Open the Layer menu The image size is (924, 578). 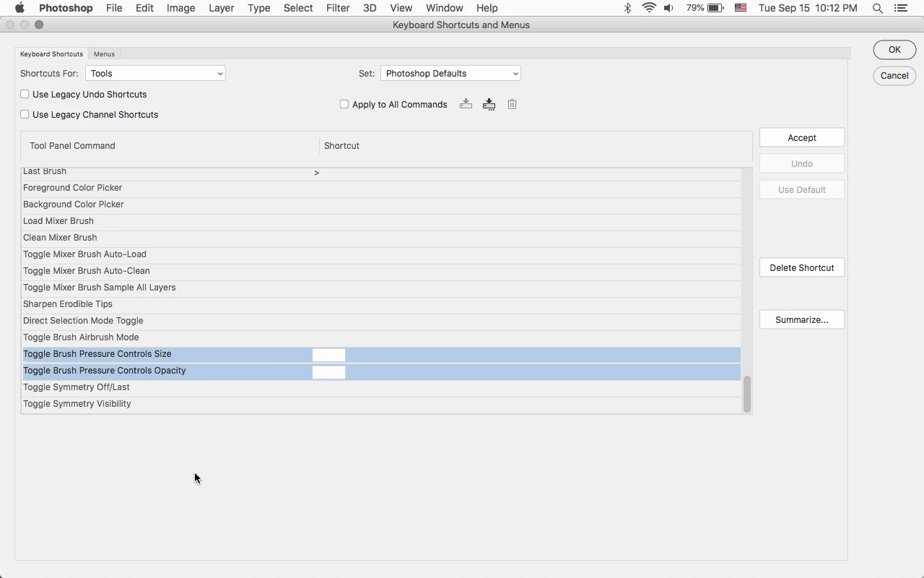tap(221, 8)
